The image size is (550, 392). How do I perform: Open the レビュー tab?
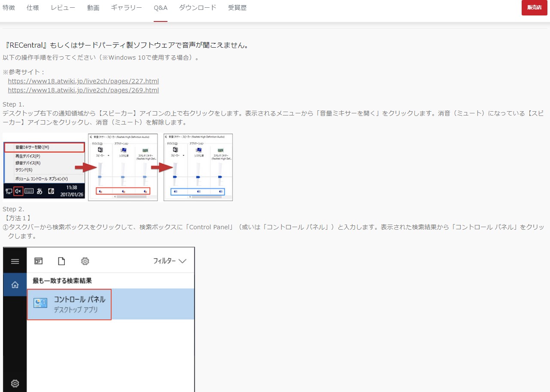pyautogui.click(x=63, y=8)
